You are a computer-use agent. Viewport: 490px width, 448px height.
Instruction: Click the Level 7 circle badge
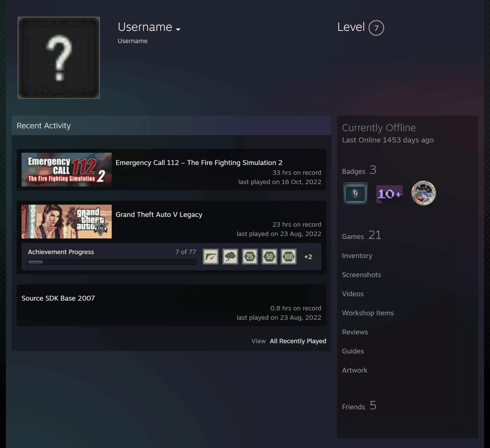[376, 28]
